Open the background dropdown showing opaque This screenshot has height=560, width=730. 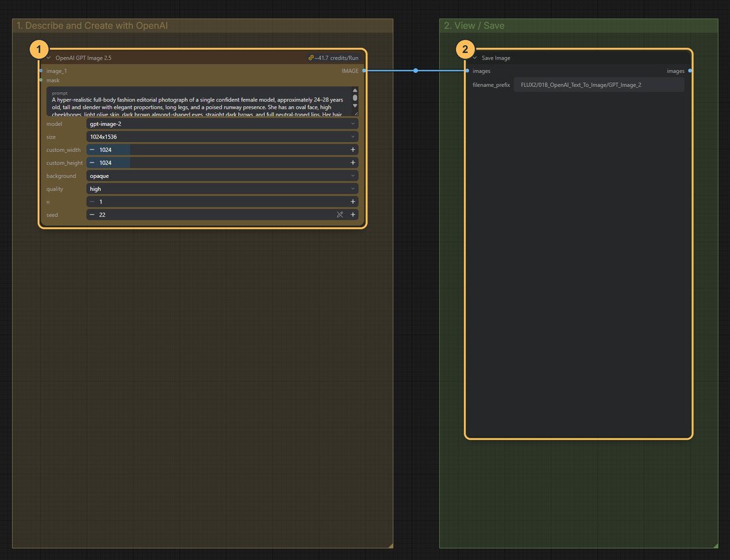coord(222,176)
